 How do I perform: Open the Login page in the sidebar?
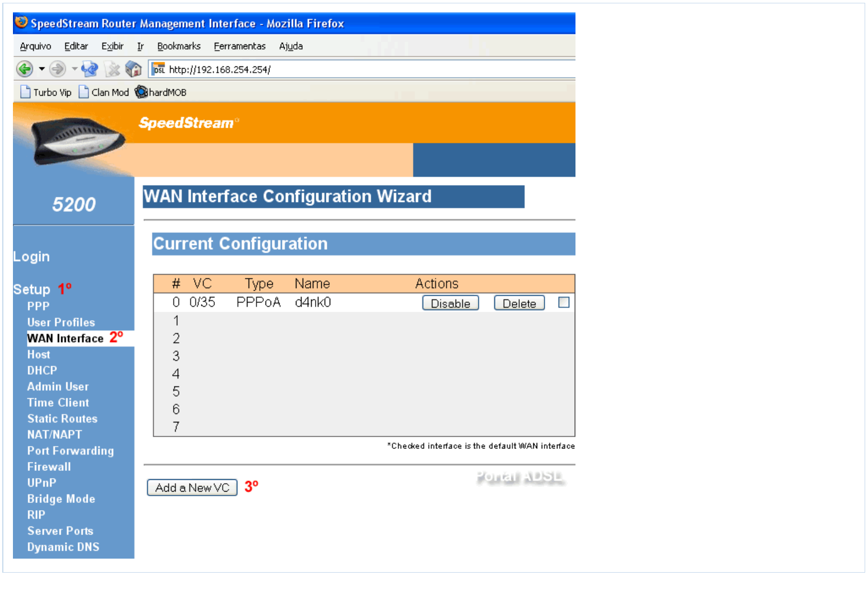32,257
